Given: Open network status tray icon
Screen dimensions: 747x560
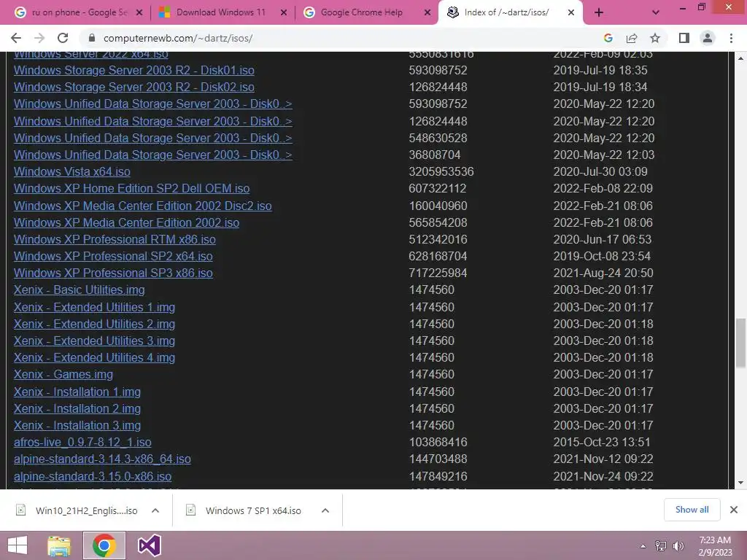Looking at the screenshot, I should [x=660, y=546].
